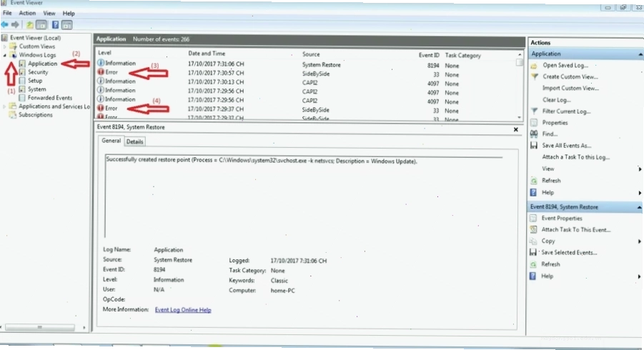Click the Filter Current Log funnel icon

534,111
